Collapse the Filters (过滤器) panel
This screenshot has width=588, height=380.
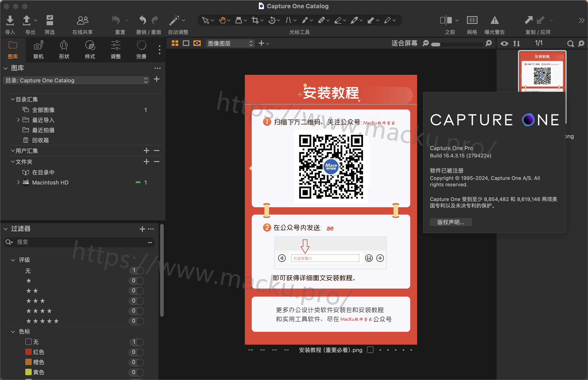pyautogui.click(x=6, y=229)
